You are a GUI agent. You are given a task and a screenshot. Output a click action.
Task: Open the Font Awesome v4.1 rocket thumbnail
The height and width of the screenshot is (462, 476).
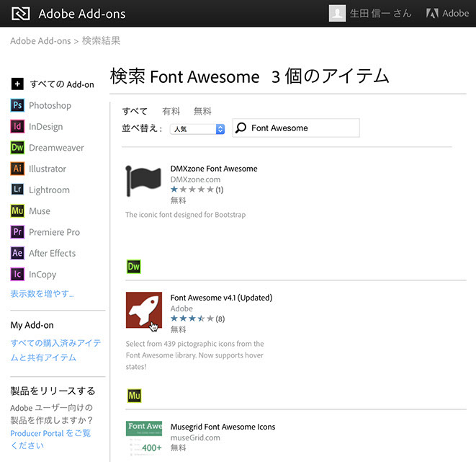tap(144, 310)
